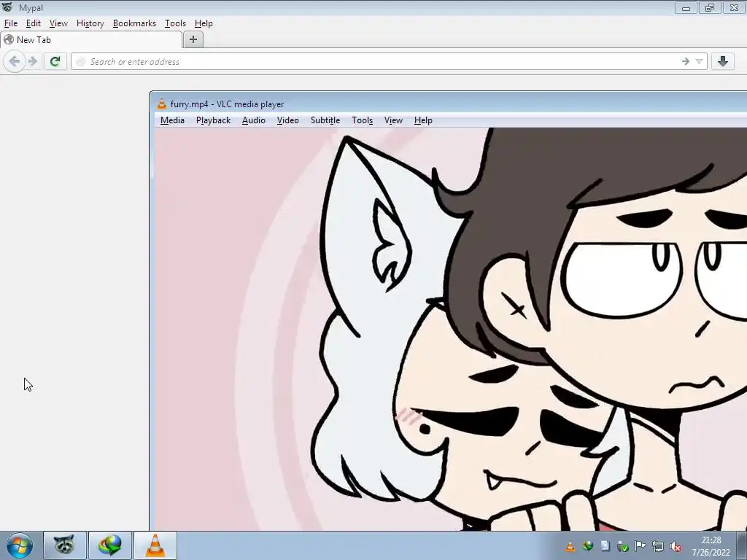Open the clock showing 21:28
This screenshot has height=560, width=747.
(711, 546)
